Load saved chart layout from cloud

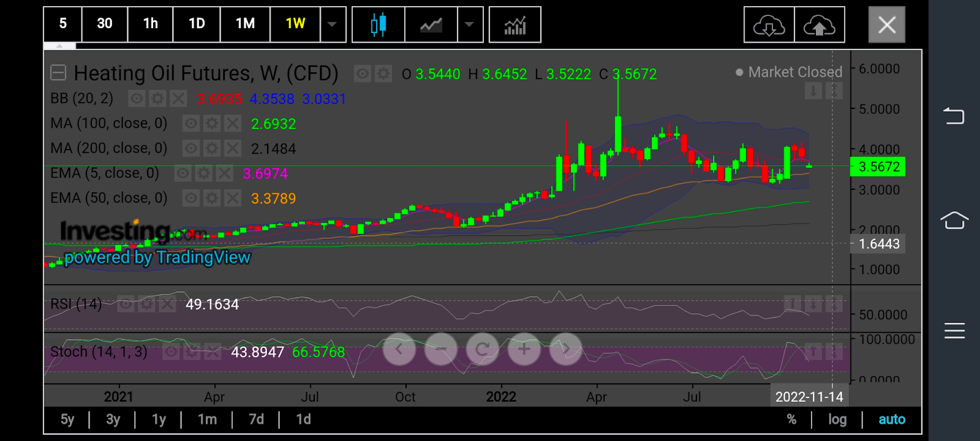coord(769,25)
